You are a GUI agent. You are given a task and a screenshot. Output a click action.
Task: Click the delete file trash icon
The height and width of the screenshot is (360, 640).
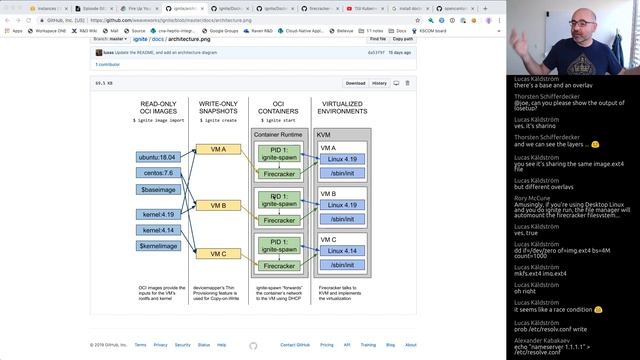click(407, 83)
